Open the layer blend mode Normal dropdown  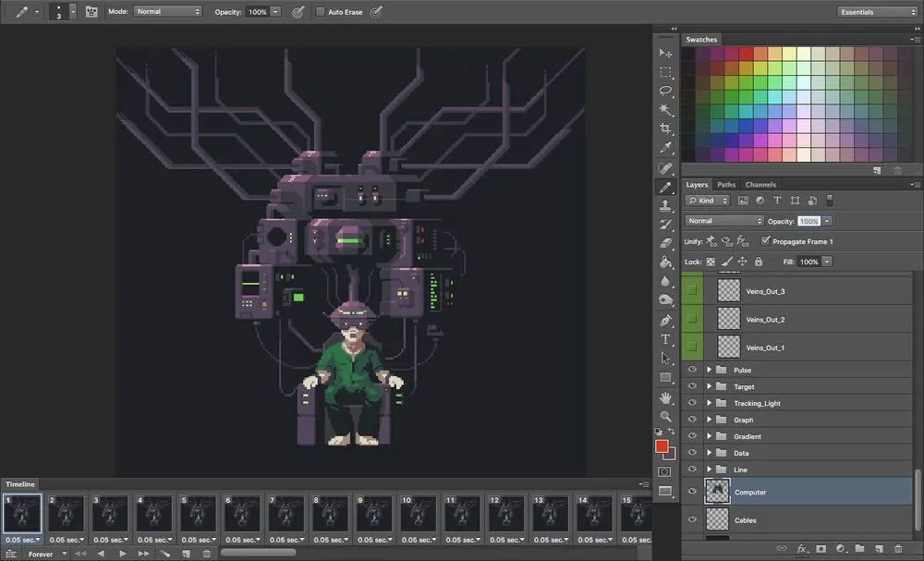coord(724,221)
